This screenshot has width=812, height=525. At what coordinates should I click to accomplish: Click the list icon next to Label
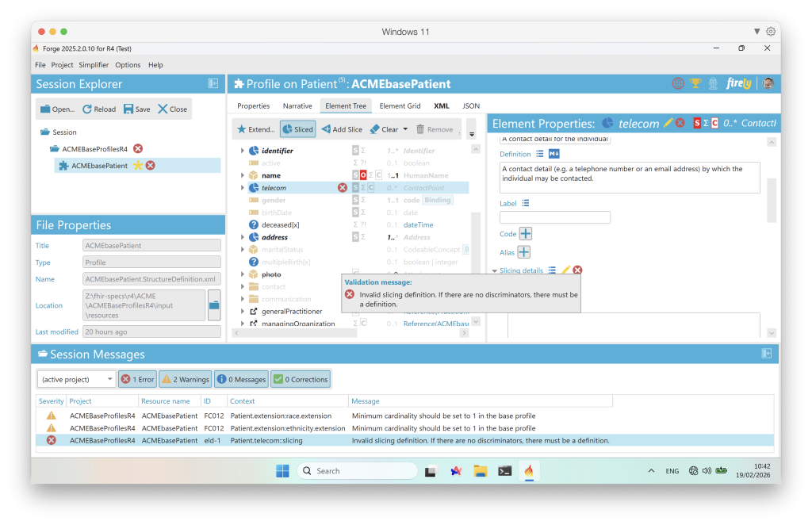526,203
